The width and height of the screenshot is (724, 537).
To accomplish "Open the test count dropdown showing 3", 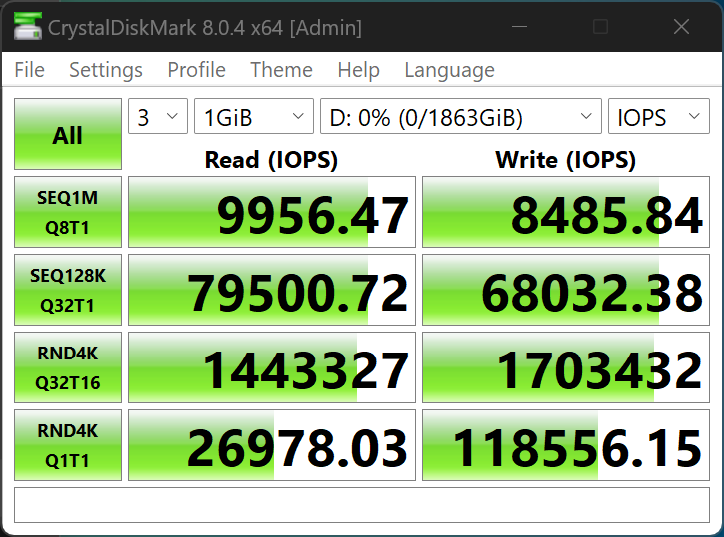I will 158,116.
